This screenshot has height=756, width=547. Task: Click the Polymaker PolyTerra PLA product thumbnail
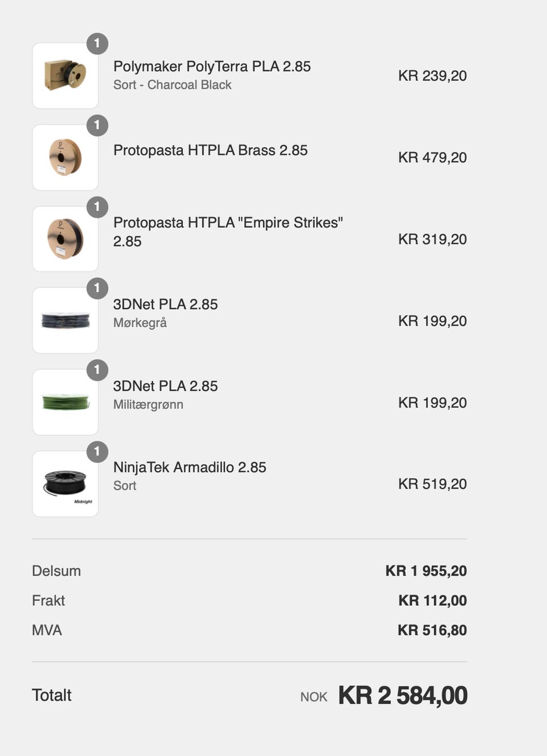point(65,76)
